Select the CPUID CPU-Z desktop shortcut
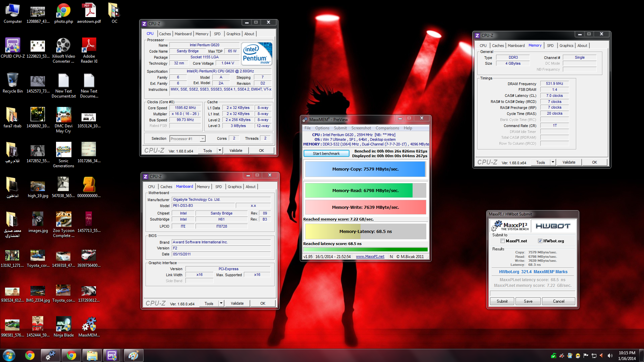 (x=13, y=48)
